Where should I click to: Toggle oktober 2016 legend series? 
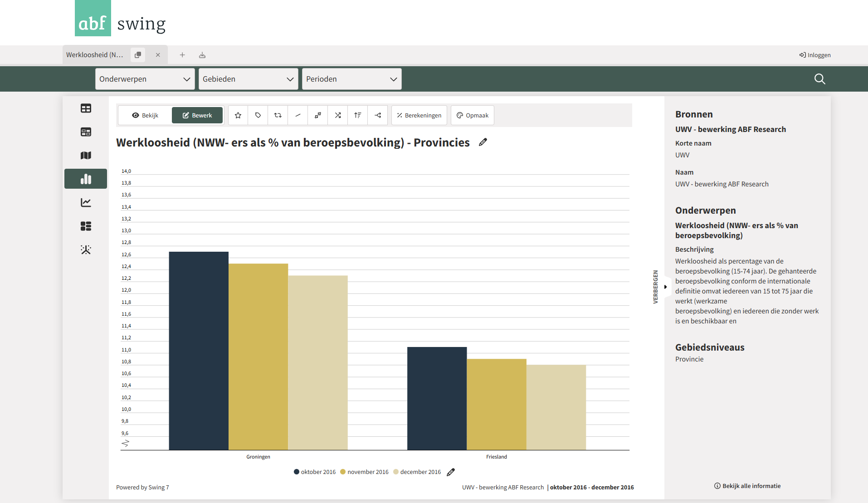315,472
